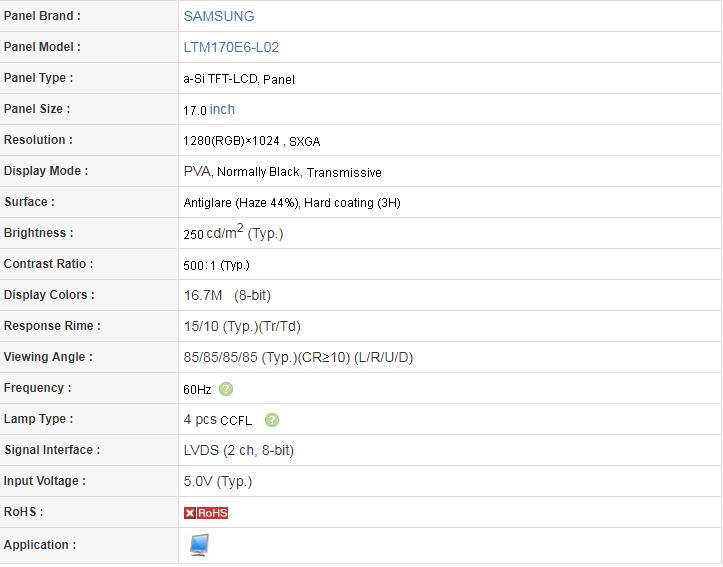This screenshot has height=567, width=723.
Task: Click the Frequency label
Action: click(x=37, y=388)
